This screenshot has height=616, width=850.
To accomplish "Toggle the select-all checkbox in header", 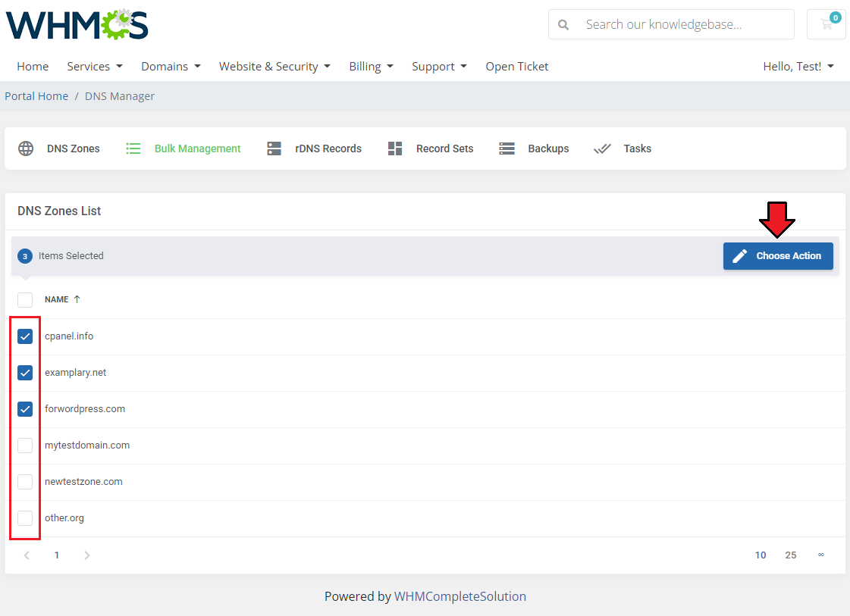I will click(x=25, y=299).
